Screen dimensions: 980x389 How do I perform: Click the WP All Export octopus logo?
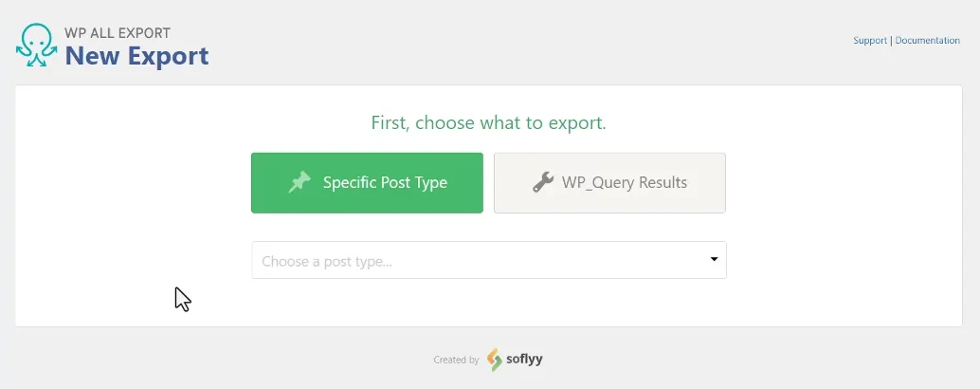pos(37,45)
